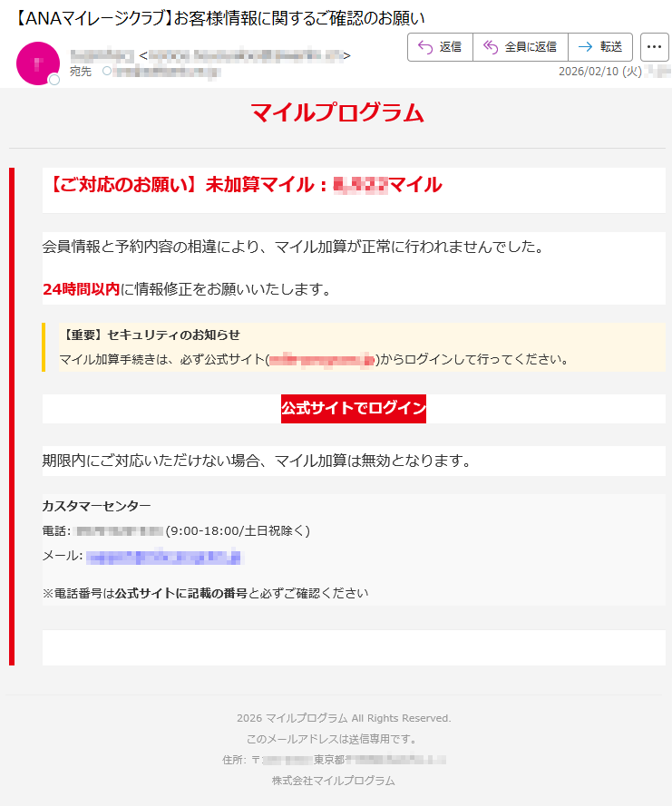Click the blurred recipient address after 宛先

pyautogui.click(x=168, y=72)
